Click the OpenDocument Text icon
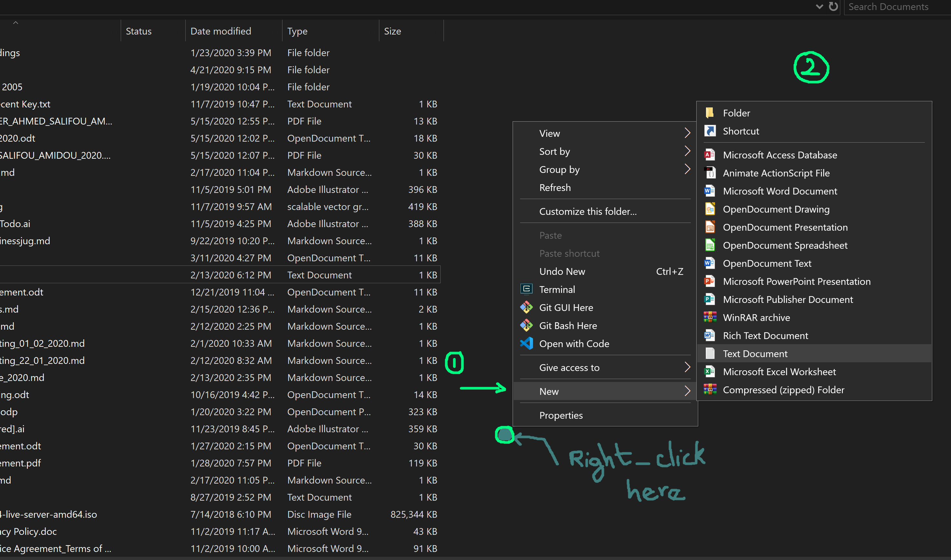 pos(710,264)
